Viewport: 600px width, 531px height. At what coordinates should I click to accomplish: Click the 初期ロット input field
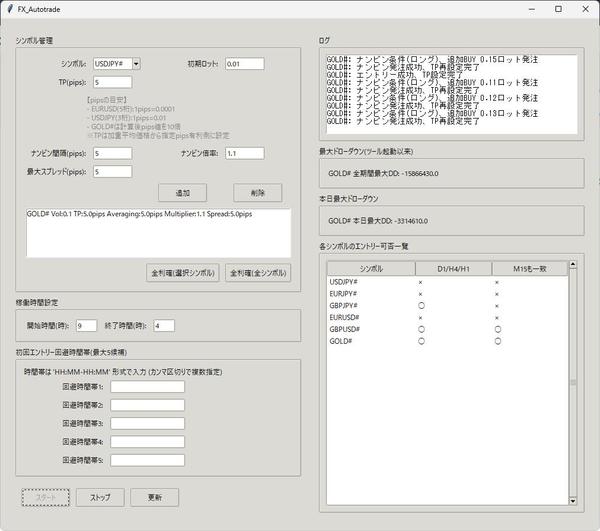[245, 64]
